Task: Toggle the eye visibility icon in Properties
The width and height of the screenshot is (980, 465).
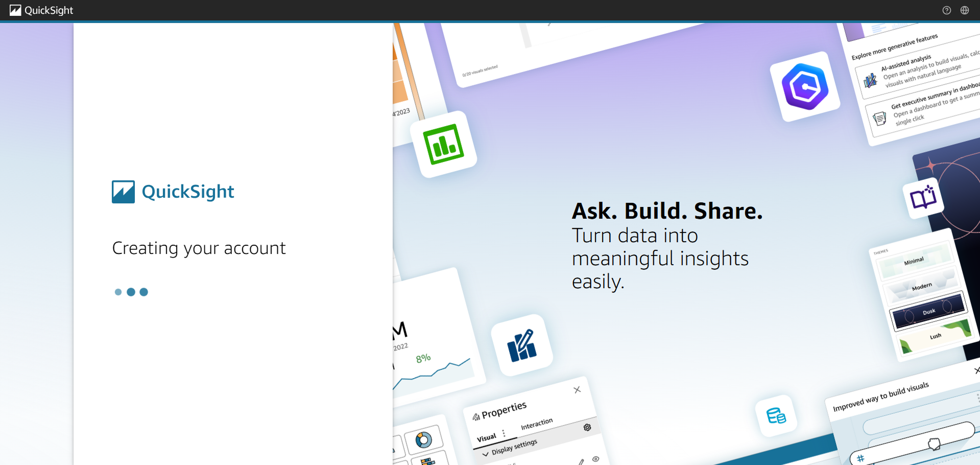Action: tap(595, 459)
